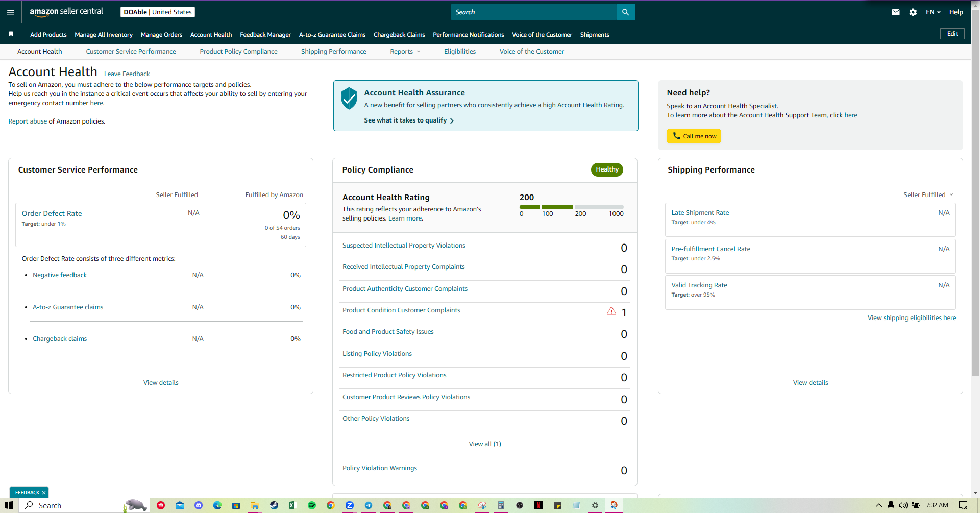Open Late Shipment Rate metric
The width and height of the screenshot is (980, 513).
click(700, 213)
